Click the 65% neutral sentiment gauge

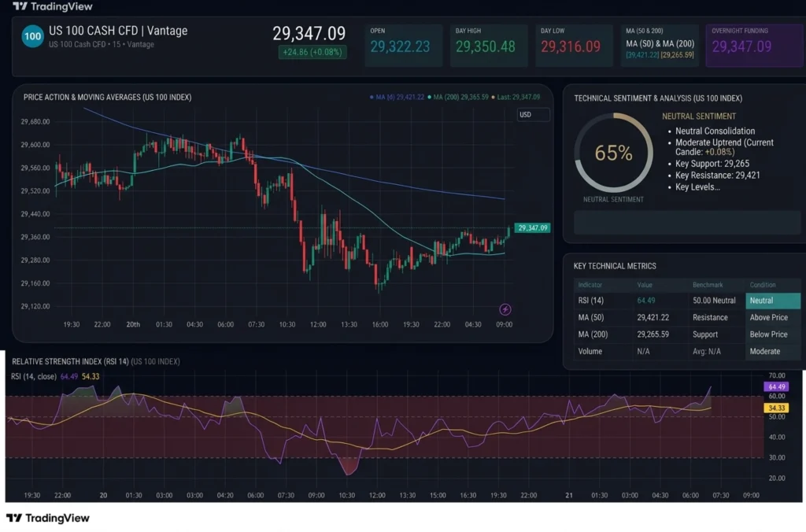613,153
